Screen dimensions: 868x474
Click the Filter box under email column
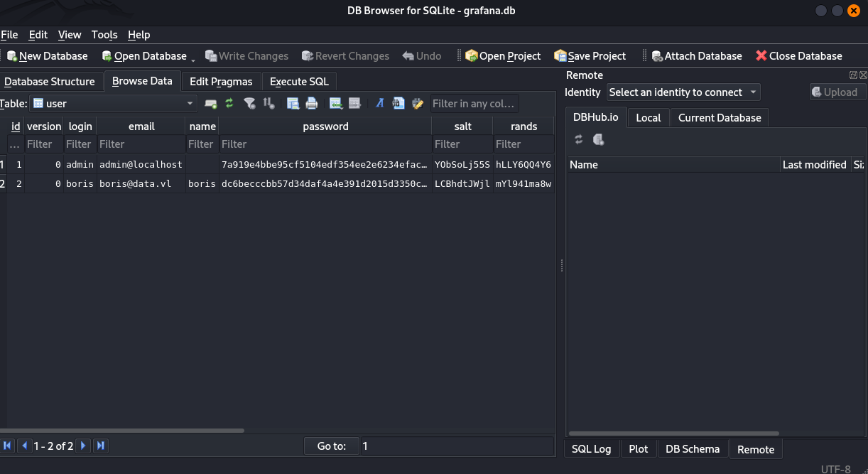pos(141,144)
